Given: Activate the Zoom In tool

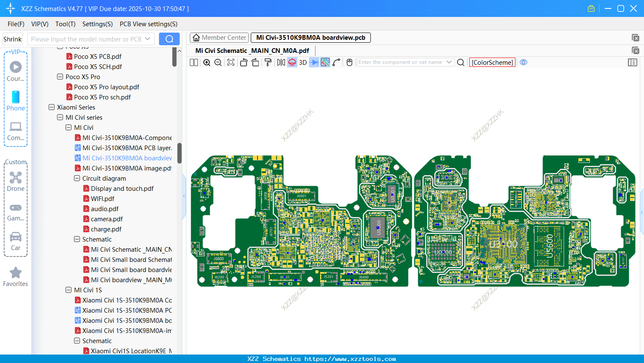Looking at the screenshot, I should click(206, 62).
